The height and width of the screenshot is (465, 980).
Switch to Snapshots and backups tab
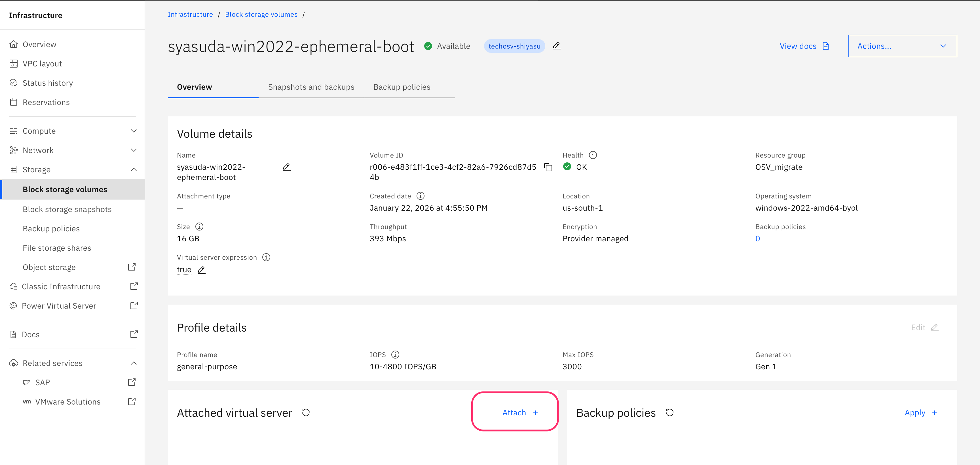point(311,87)
